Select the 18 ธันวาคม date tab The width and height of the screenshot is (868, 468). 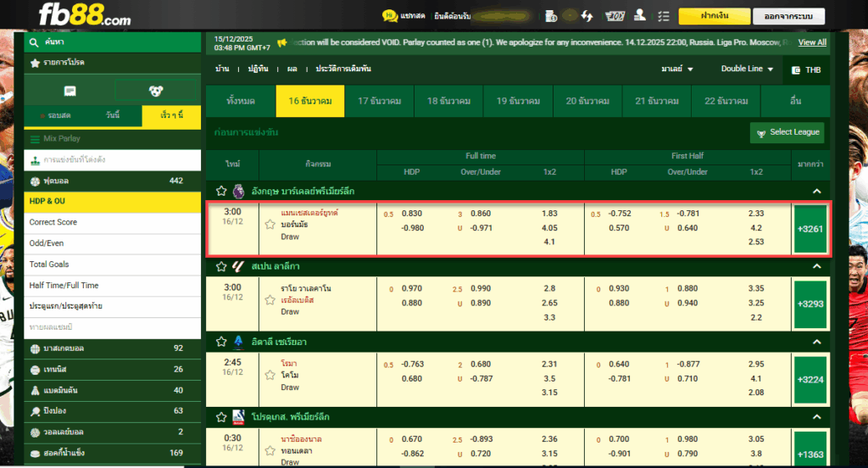(449, 101)
